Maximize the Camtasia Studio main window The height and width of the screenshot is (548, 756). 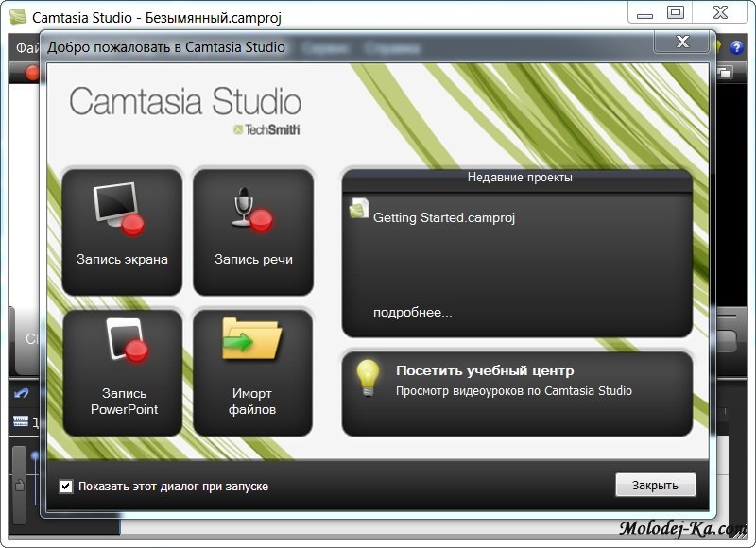[676, 13]
